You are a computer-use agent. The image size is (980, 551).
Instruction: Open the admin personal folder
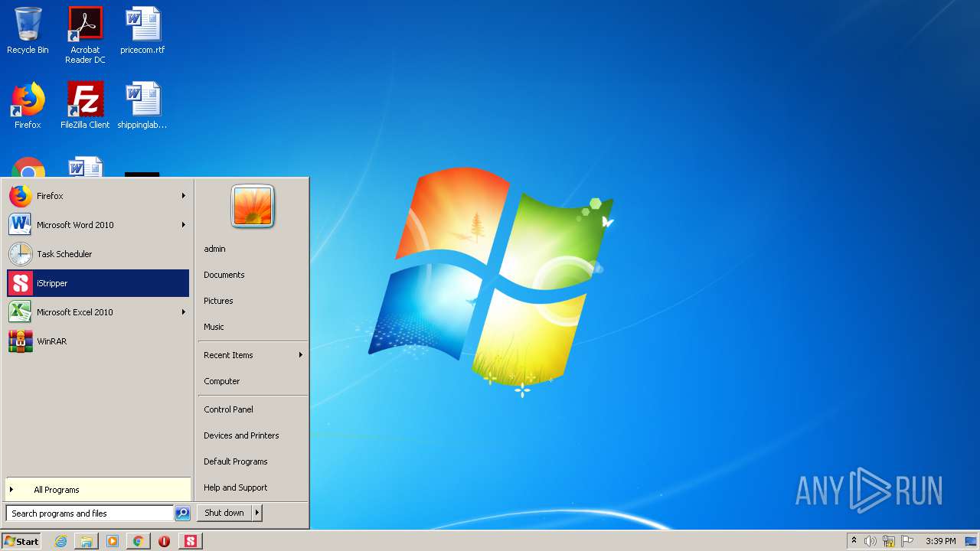tap(253, 249)
